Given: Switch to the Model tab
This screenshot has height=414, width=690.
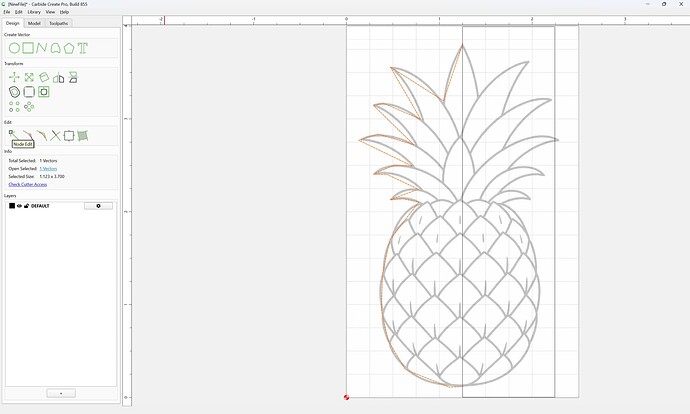Looking at the screenshot, I should (34, 23).
